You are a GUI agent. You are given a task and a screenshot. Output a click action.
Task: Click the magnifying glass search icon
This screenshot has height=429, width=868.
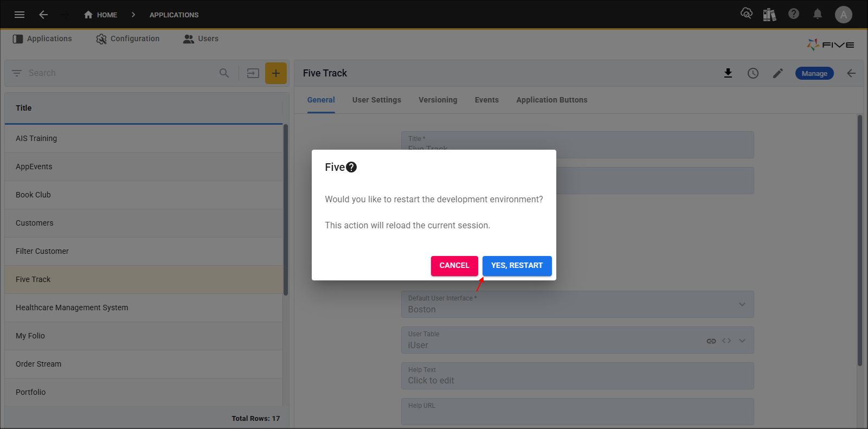pos(224,73)
